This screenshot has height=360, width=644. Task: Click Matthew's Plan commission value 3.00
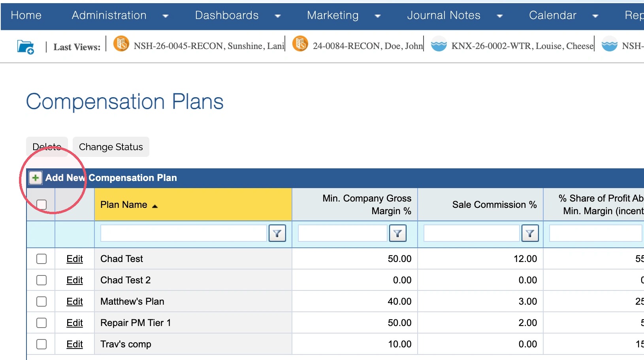click(528, 302)
